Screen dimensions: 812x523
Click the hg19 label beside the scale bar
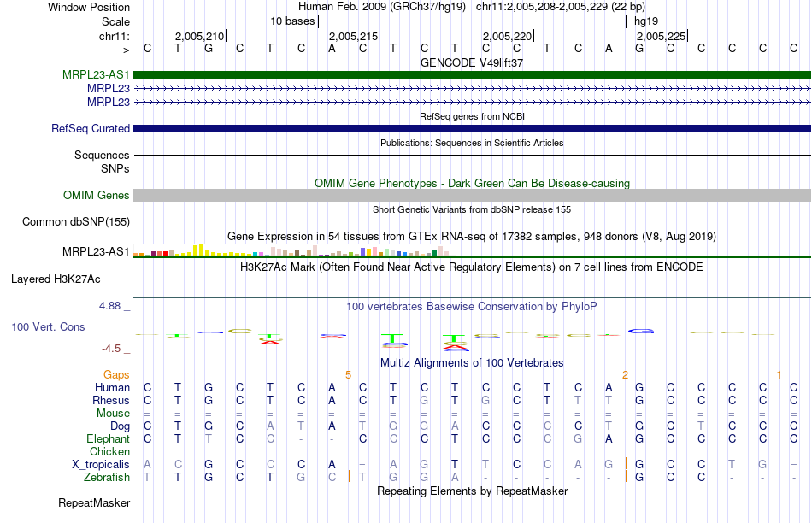pos(646,21)
